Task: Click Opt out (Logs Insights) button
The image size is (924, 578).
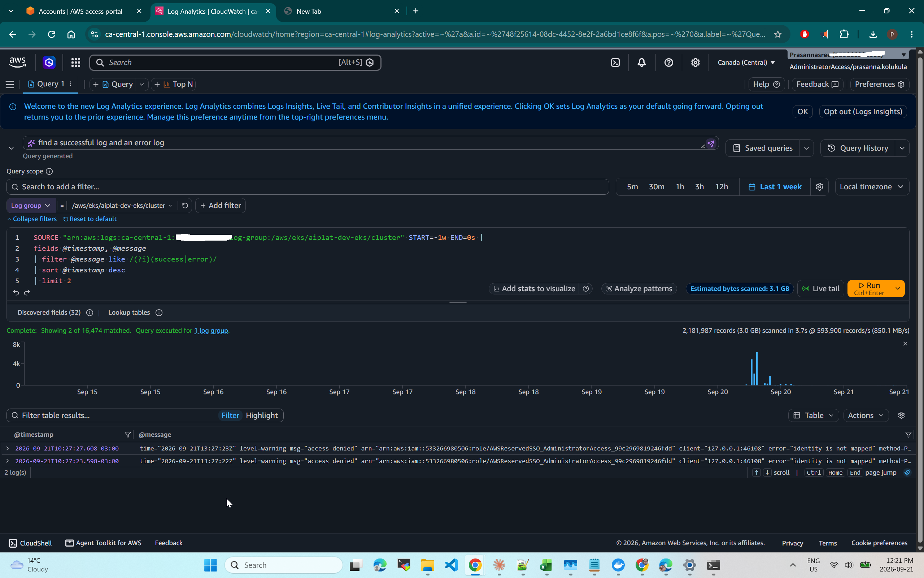Action: click(863, 112)
